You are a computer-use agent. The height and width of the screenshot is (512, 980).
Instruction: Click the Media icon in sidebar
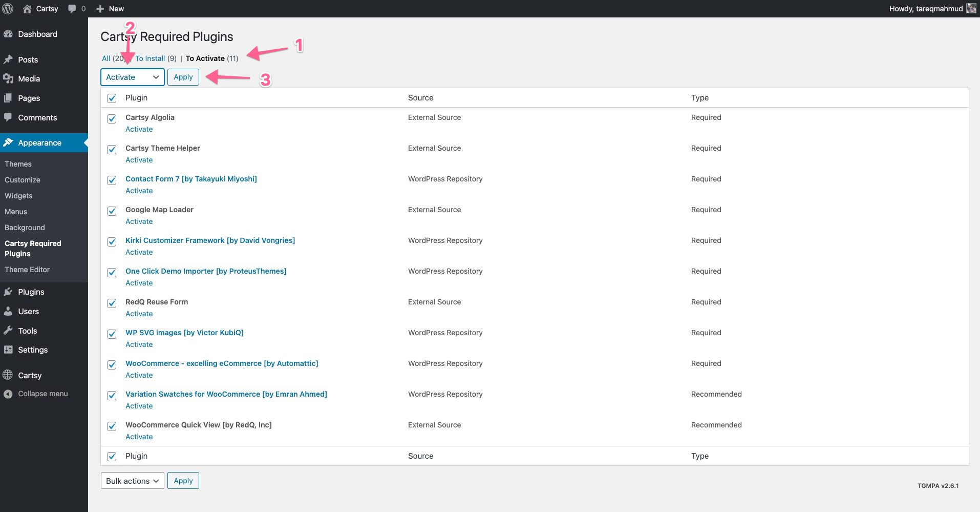tap(8, 78)
